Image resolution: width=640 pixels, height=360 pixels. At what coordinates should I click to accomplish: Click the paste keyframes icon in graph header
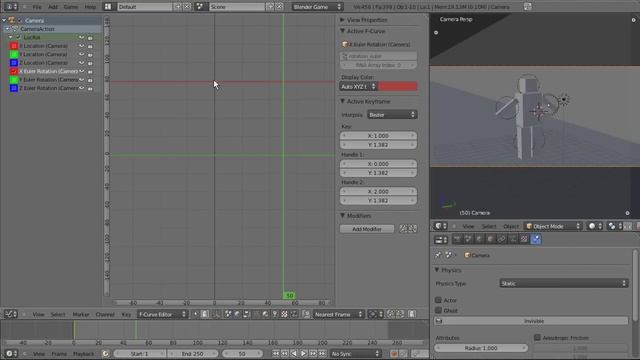400,314
